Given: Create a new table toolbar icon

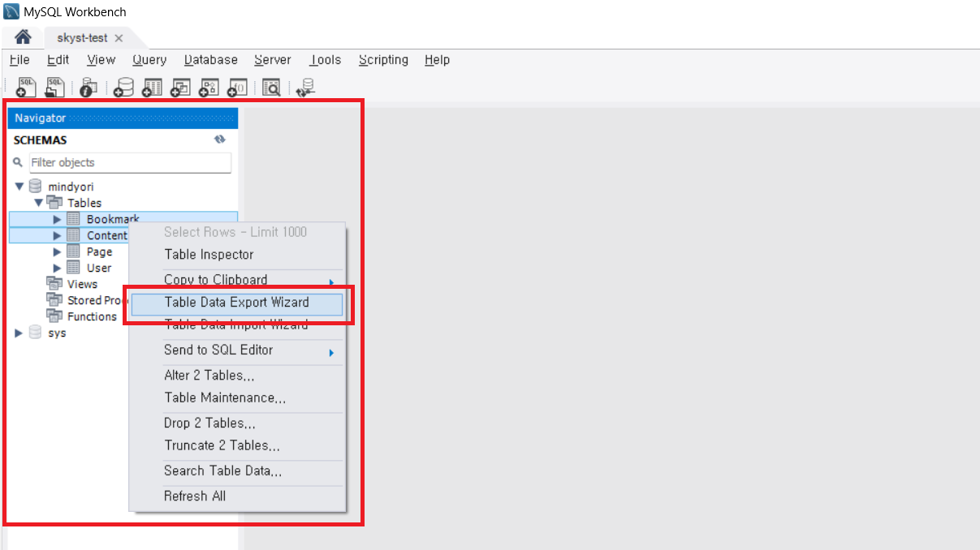Looking at the screenshot, I should [x=152, y=88].
